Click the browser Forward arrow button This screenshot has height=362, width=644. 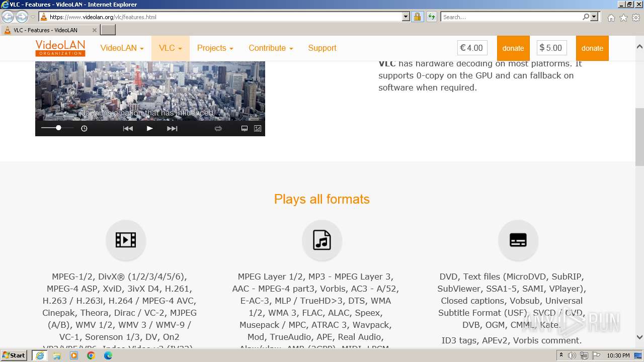[22, 17]
